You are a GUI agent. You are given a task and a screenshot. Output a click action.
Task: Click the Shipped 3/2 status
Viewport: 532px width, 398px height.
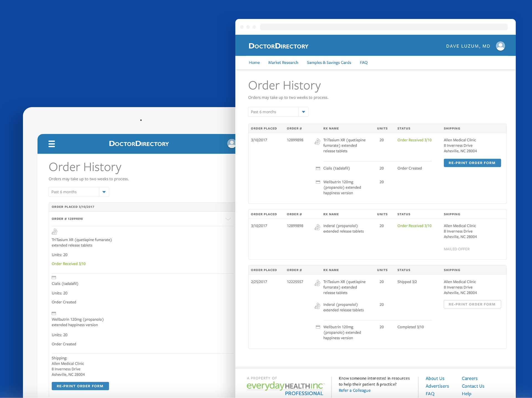[x=407, y=282]
